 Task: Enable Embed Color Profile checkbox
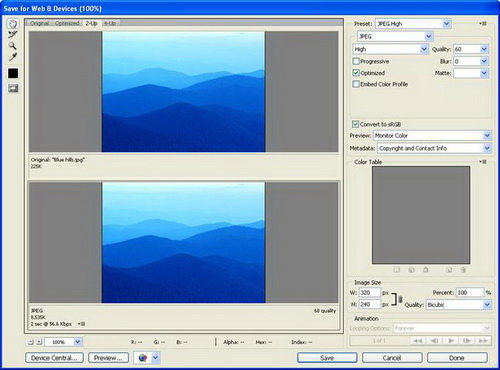[356, 84]
